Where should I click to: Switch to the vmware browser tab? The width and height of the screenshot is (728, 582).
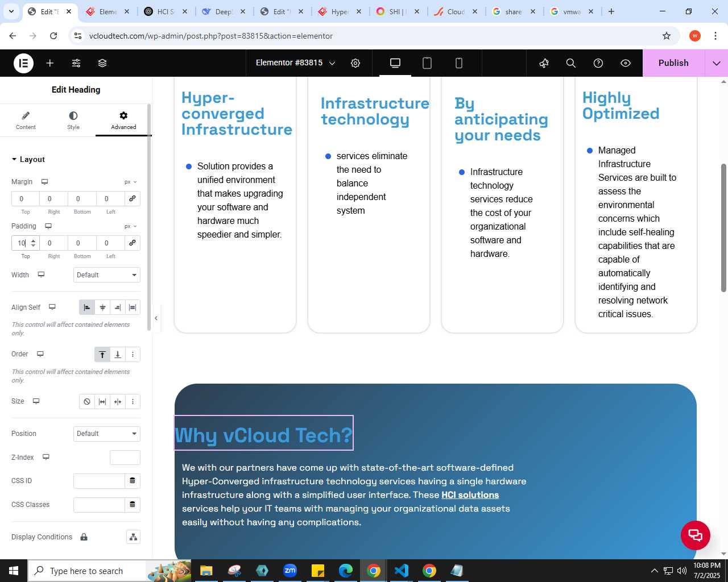click(572, 11)
